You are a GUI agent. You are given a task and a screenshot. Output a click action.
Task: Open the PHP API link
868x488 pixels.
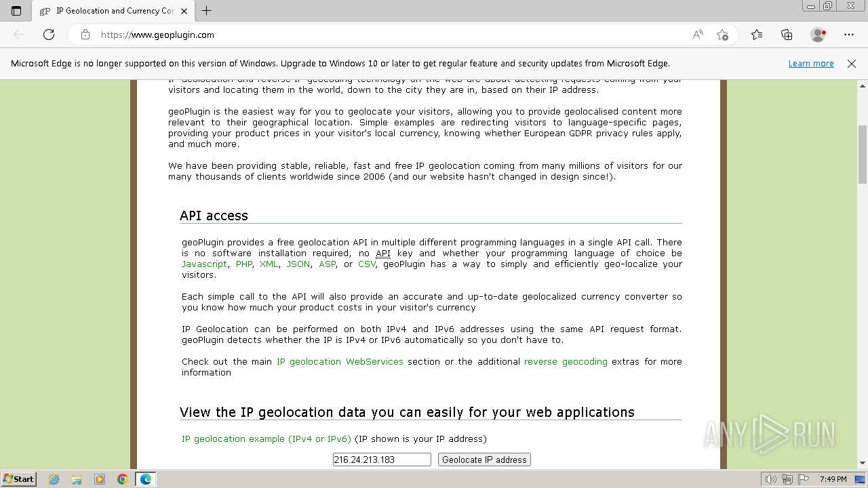pos(244,264)
